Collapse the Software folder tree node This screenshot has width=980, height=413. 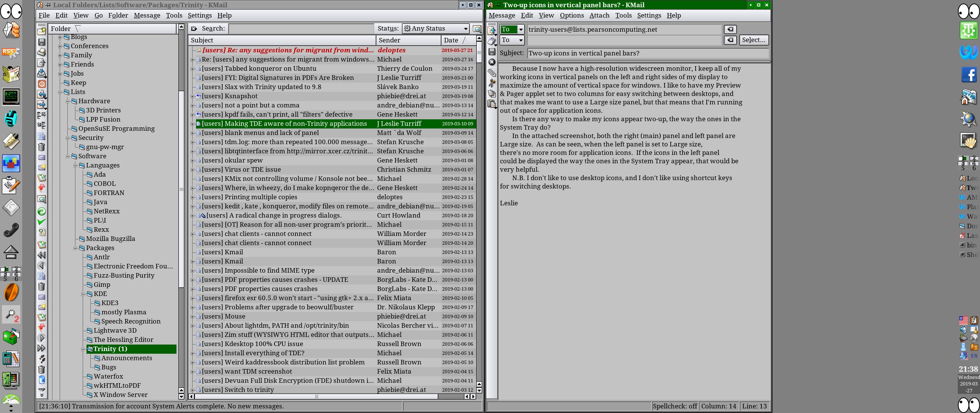tap(68, 156)
